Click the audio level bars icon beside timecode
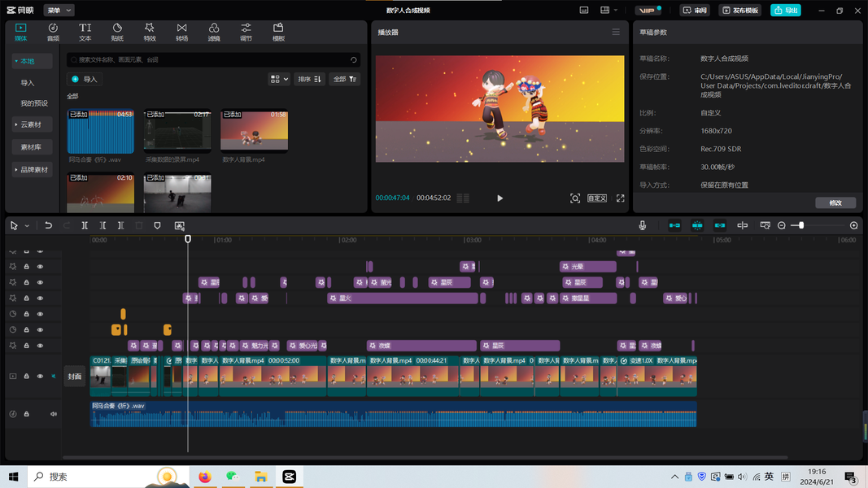This screenshot has height=488, width=868. click(464, 198)
